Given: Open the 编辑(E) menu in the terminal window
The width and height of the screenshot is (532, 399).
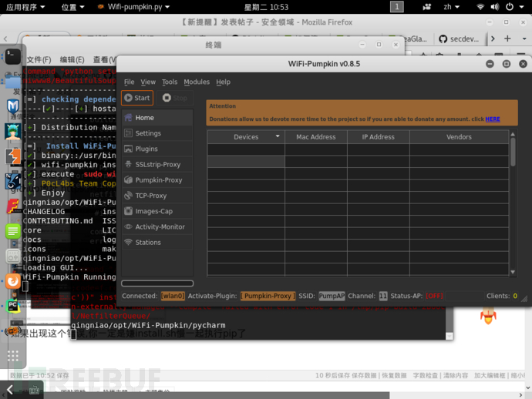Looking at the screenshot, I should [72, 59].
